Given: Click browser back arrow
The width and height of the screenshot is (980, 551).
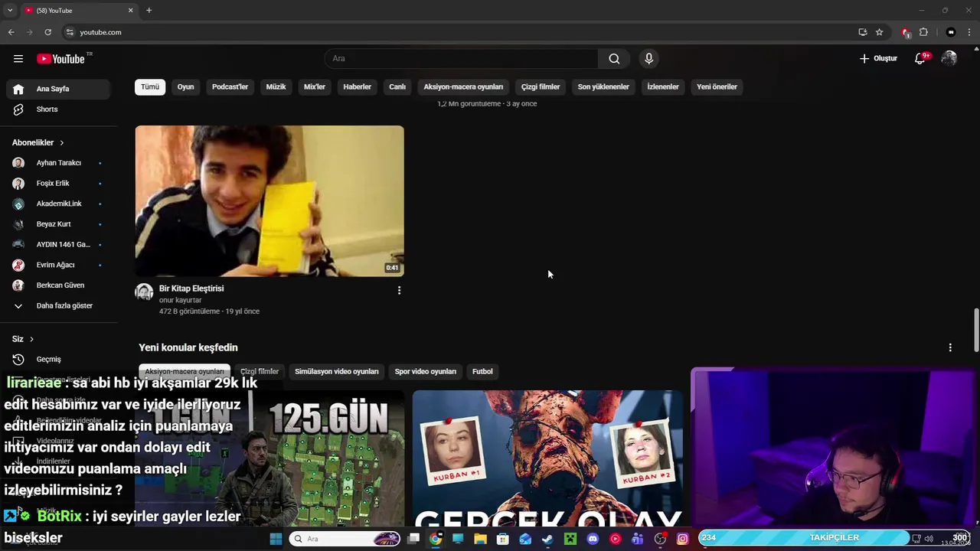Looking at the screenshot, I should [11, 32].
